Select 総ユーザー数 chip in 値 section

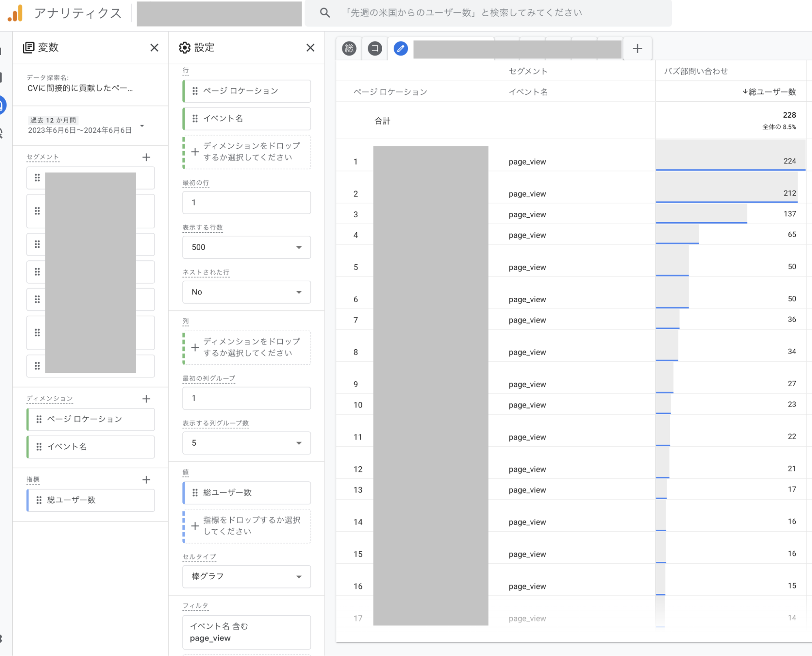(247, 493)
